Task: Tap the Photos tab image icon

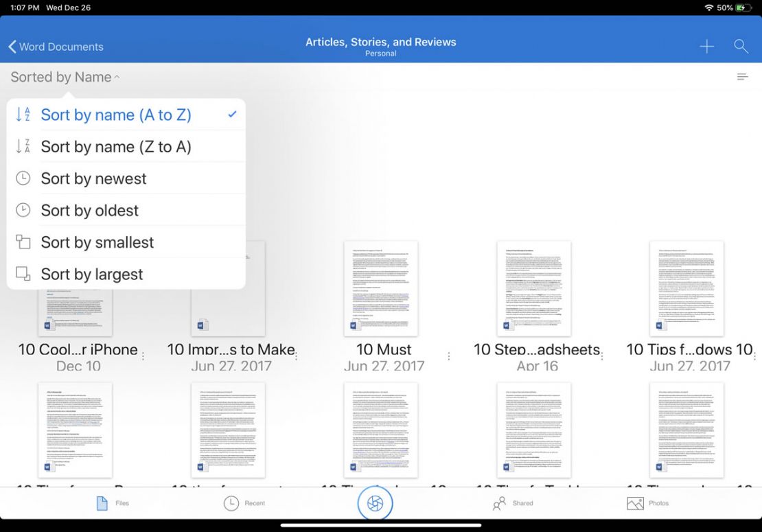Action: point(635,502)
